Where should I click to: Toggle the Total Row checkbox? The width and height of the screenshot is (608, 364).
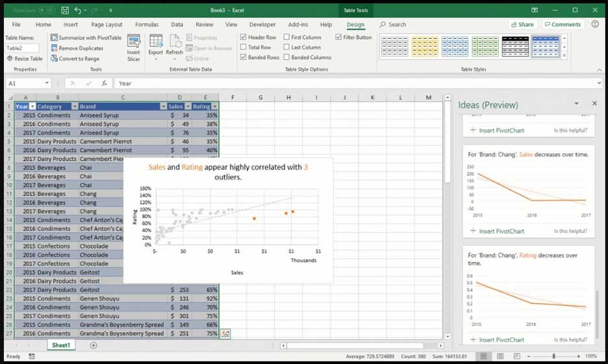click(243, 47)
